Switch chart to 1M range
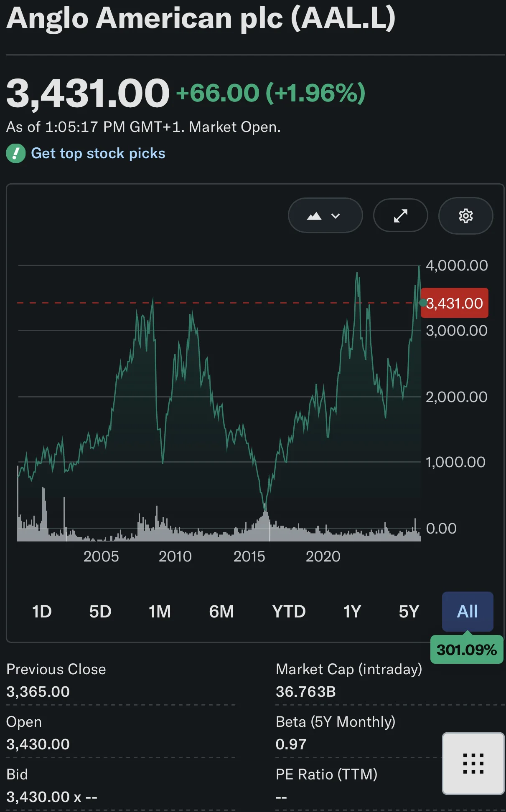This screenshot has width=506, height=812. pos(160,612)
